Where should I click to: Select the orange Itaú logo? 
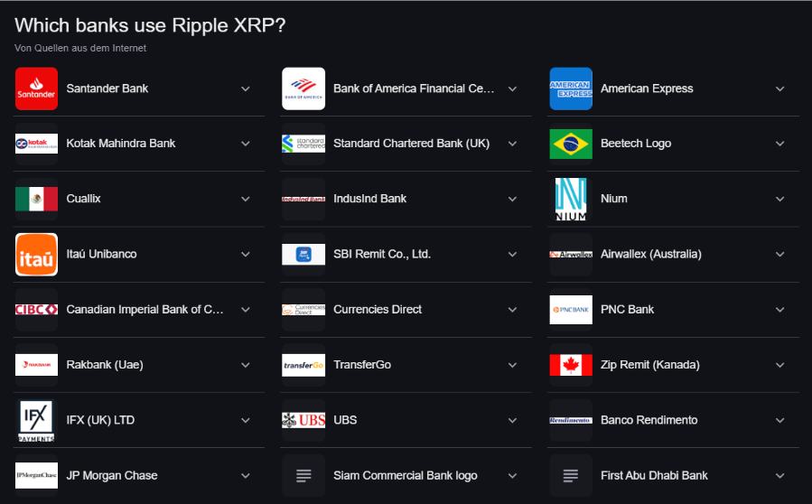point(36,255)
